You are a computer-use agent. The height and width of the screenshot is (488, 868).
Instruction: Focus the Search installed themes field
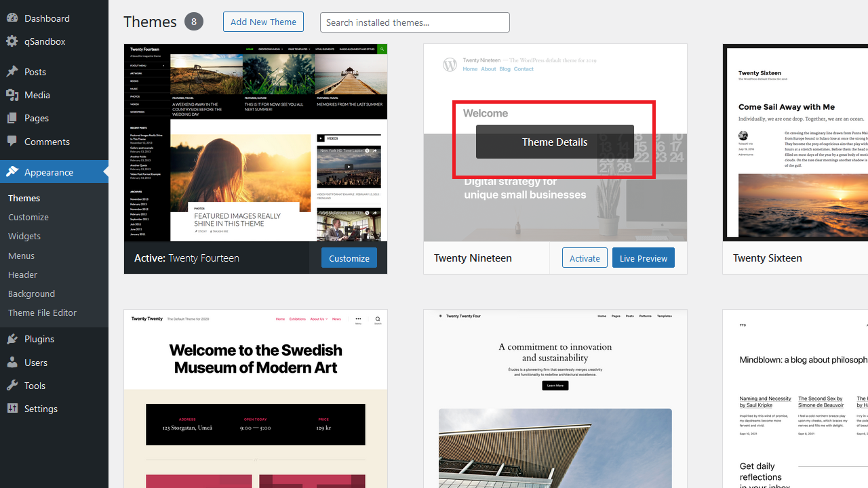click(x=414, y=22)
